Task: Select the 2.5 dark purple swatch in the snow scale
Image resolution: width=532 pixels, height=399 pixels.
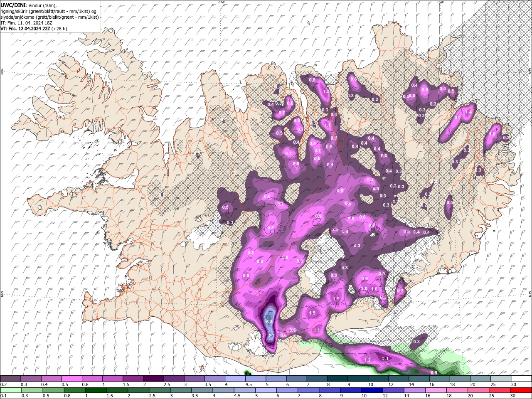Action: [173, 379]
